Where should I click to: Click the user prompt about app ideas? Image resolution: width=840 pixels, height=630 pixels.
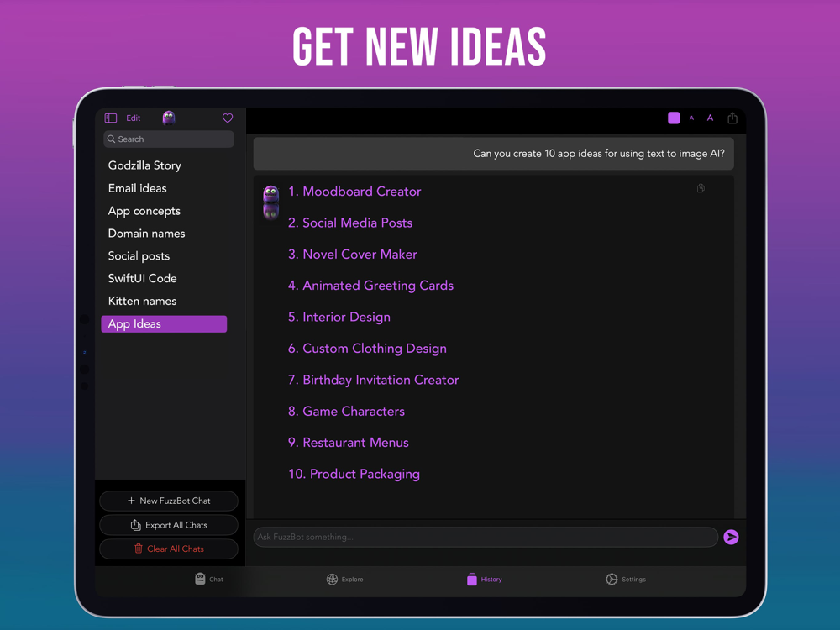pos(493,154)
